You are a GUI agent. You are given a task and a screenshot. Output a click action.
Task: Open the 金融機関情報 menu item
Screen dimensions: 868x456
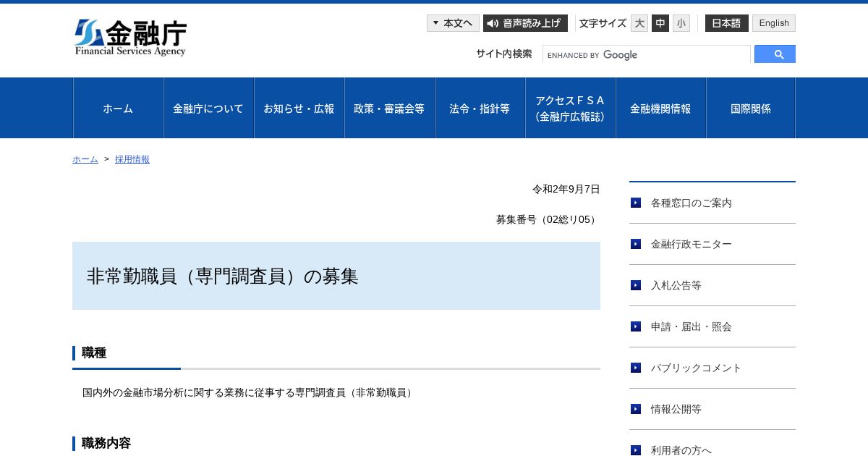coord(661,108)
